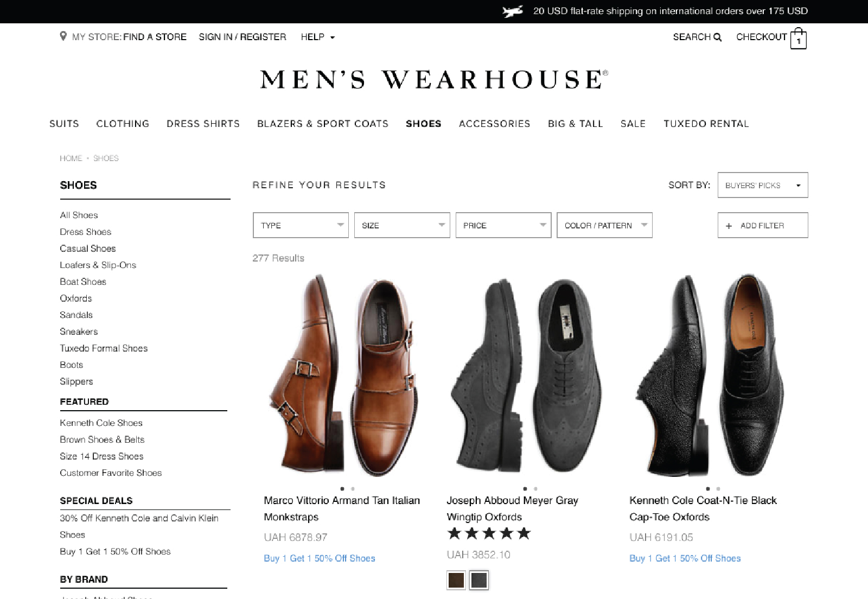Open the Accessories navigation menu
This screenshot has height=599, width=868.
coord(495,124)
